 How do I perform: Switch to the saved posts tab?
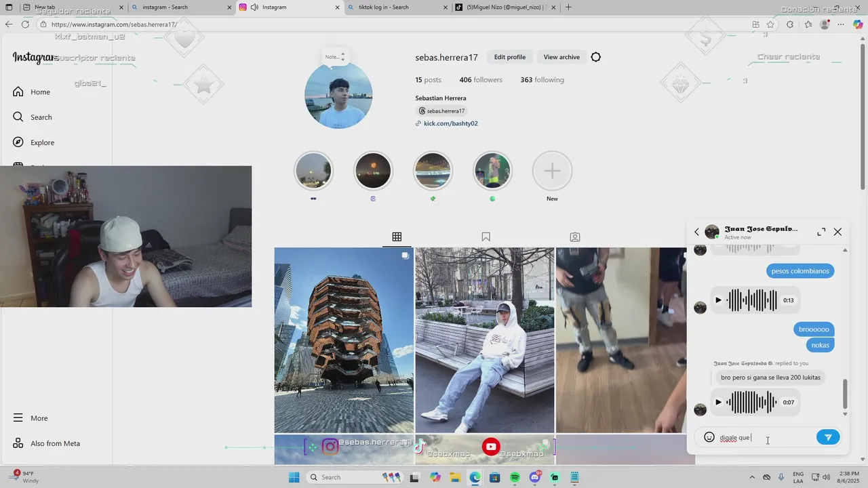[486, 237]
